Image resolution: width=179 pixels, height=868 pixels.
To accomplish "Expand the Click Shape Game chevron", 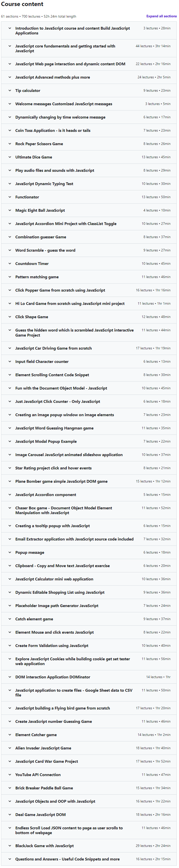I will click(x=10, y=317).
